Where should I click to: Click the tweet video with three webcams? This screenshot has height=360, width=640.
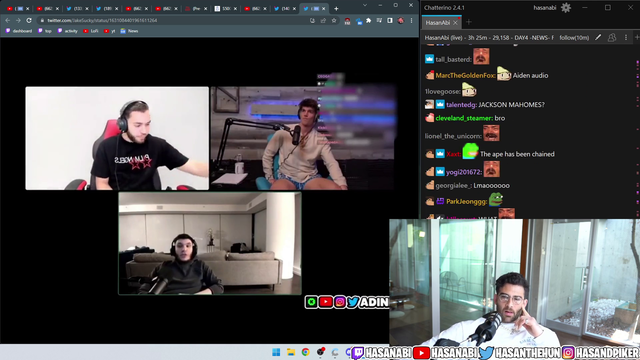210,190
